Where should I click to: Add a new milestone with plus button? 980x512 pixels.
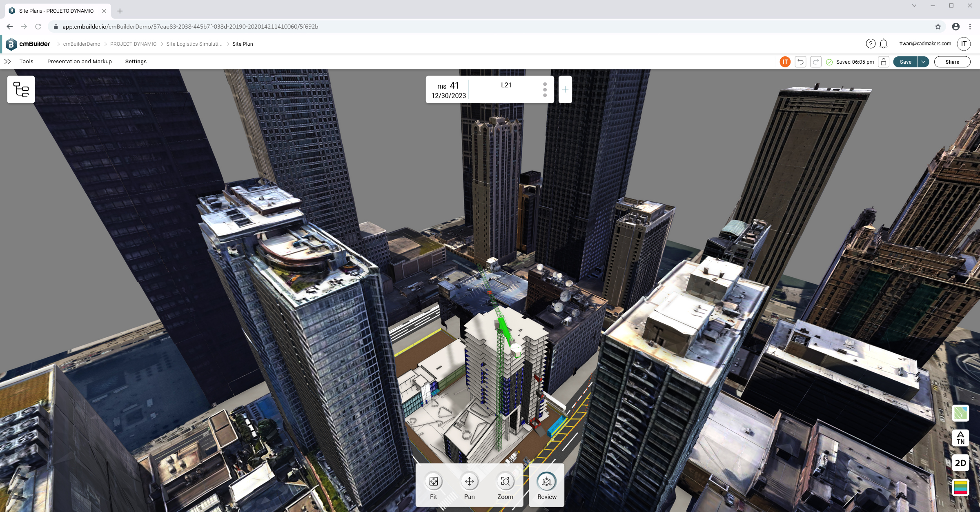565,89
